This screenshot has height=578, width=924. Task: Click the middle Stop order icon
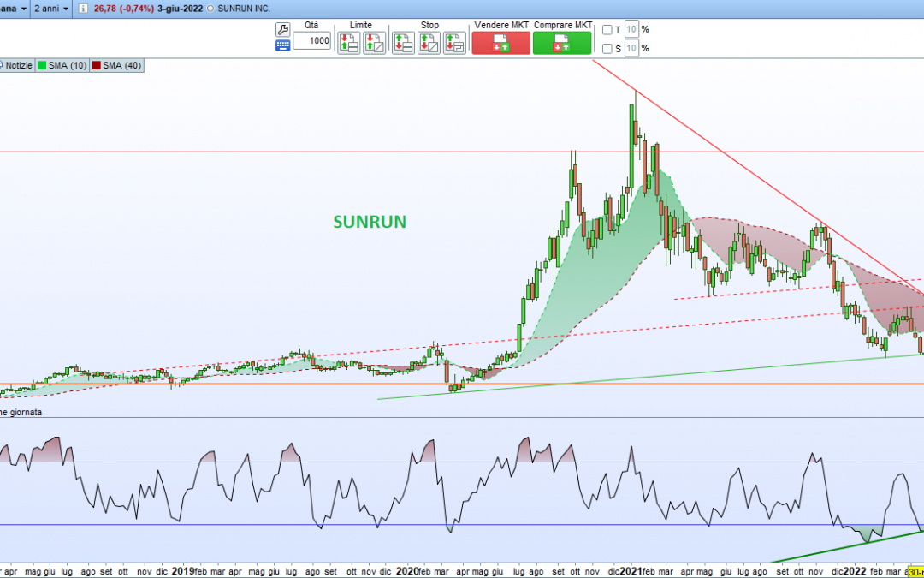point(429,43)
